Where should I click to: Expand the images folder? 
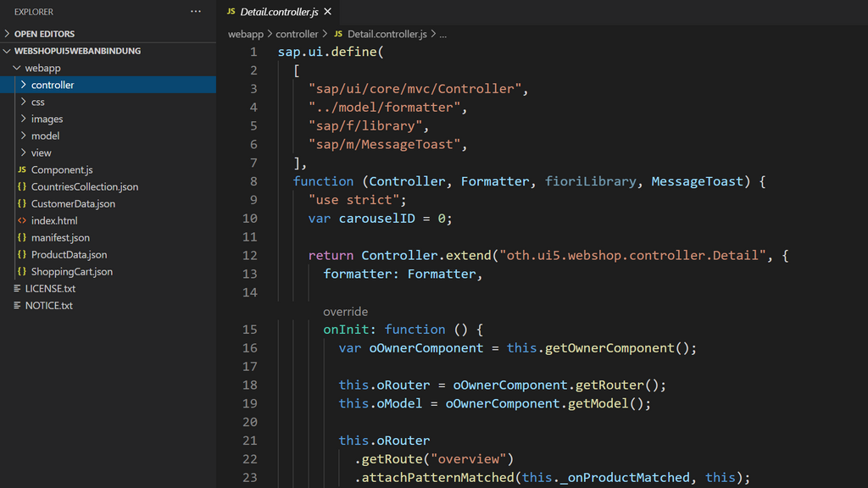47,119
